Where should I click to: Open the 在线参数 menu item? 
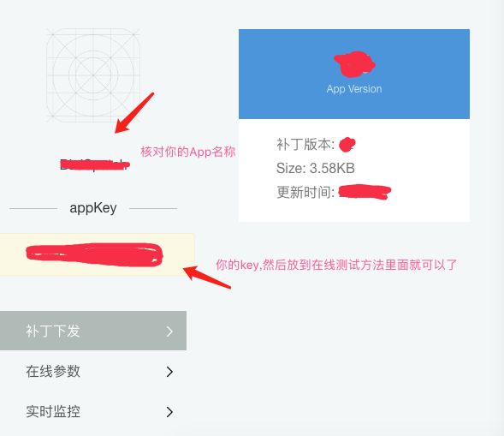pyautogui.click(x=93, y=371)
